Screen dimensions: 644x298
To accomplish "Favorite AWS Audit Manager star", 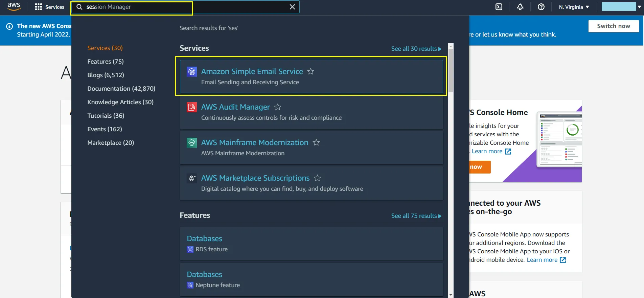I will 278,107.
